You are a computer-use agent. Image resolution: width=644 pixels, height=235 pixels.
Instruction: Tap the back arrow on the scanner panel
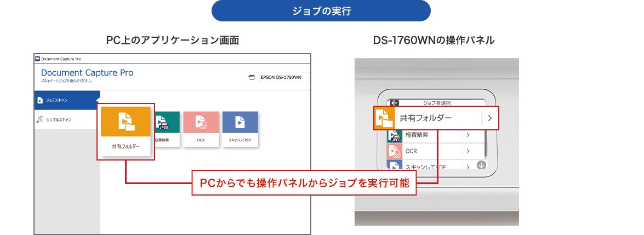click(395, 103)
